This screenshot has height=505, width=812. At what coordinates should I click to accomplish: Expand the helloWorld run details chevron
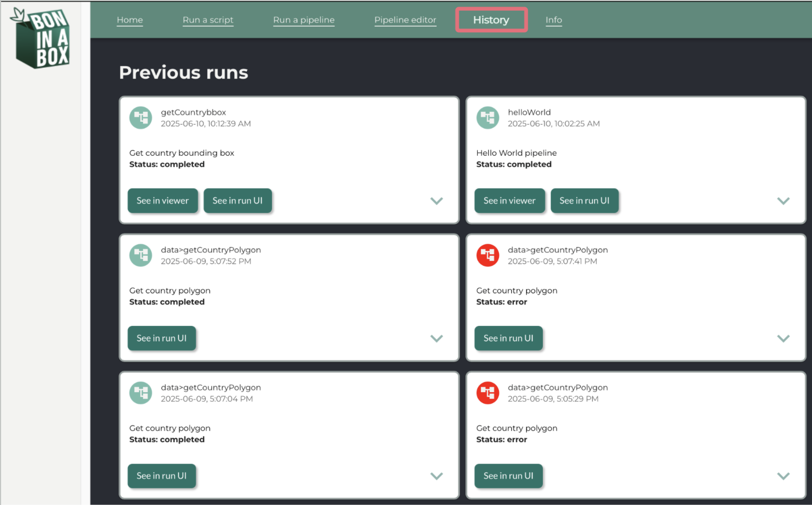tap(783, 201)
